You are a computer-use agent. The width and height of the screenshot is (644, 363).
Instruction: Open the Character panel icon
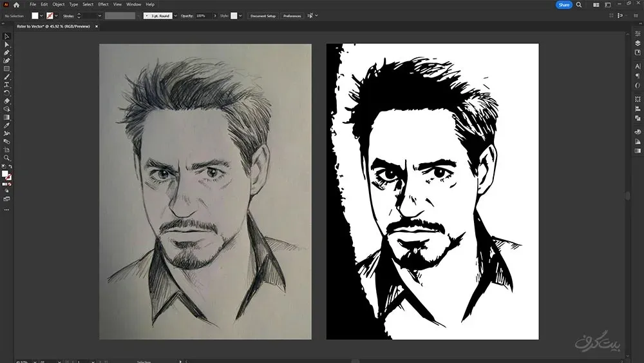pos(638,66)
